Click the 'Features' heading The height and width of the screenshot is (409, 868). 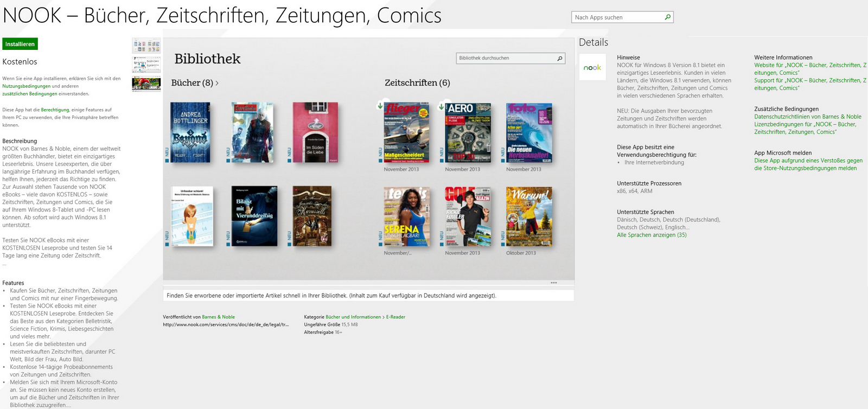(x=13, y=283)
